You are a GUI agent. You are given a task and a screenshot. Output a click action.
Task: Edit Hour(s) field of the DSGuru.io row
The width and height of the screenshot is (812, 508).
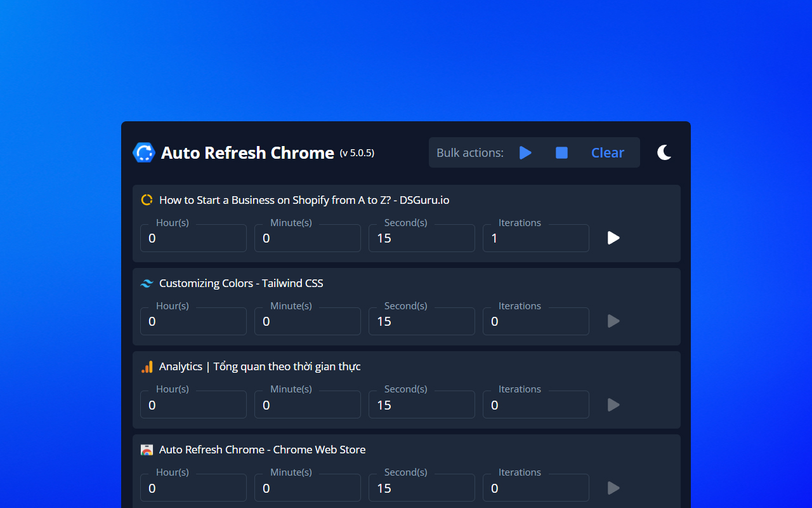tap(193, 238)
